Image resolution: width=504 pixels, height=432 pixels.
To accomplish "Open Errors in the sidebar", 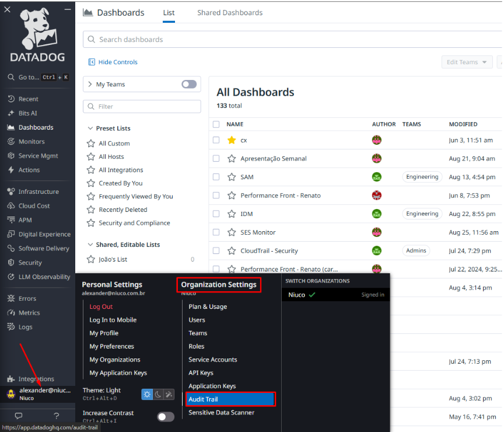I will pyautogui.click(x=27, y=298).
